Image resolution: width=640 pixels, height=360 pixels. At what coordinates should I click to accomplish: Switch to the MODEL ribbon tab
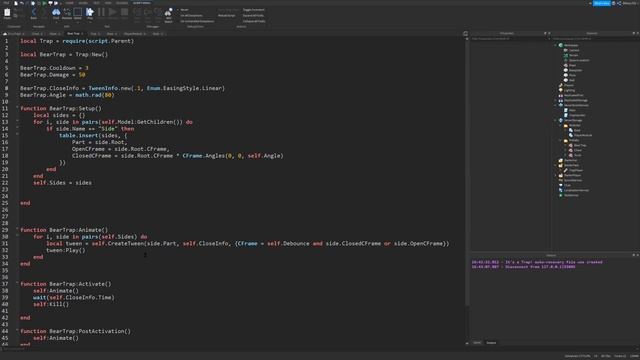click(x=83, y=3)
